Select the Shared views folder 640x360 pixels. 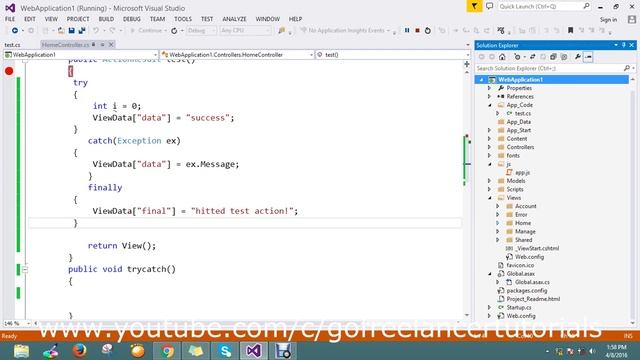point(523,240)
